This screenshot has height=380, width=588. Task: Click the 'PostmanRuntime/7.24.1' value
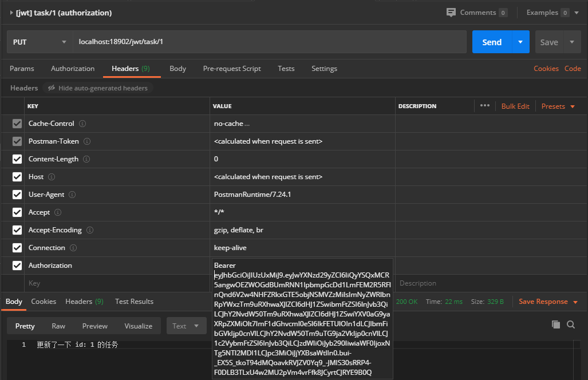point(252,195)
